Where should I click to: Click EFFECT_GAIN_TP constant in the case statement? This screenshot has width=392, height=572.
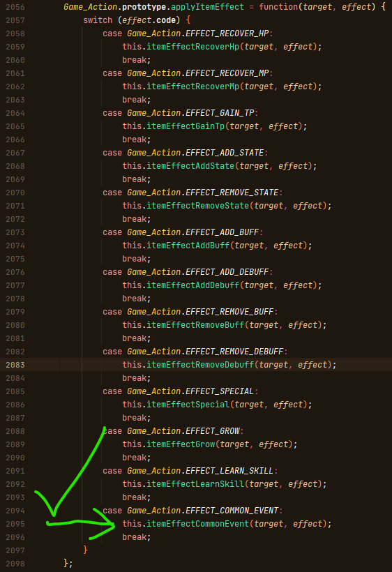[x=220, y=113]
